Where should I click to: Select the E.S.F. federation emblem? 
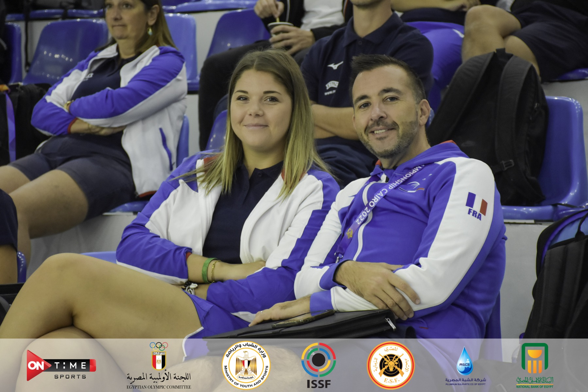click(391, 365)
